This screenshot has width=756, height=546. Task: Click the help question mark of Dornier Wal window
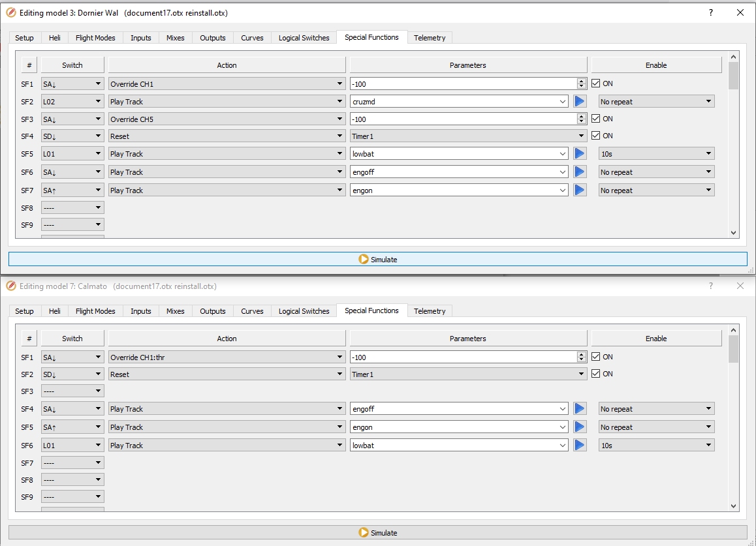click(x=711, y=12)
